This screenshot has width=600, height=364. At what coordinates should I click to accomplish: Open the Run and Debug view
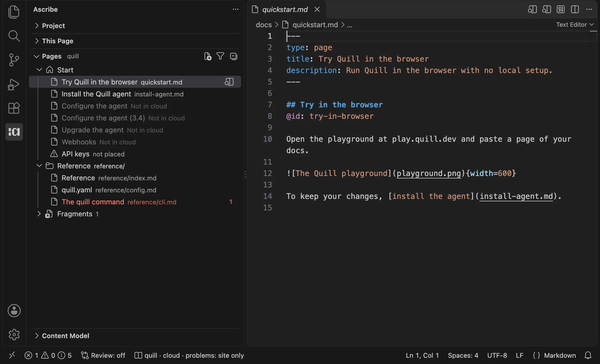(14, 84)
